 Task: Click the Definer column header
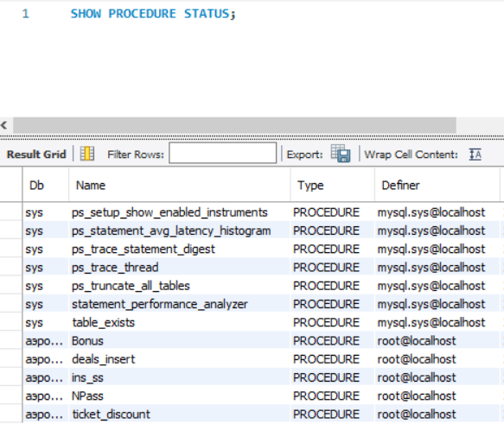pos(437,185)
